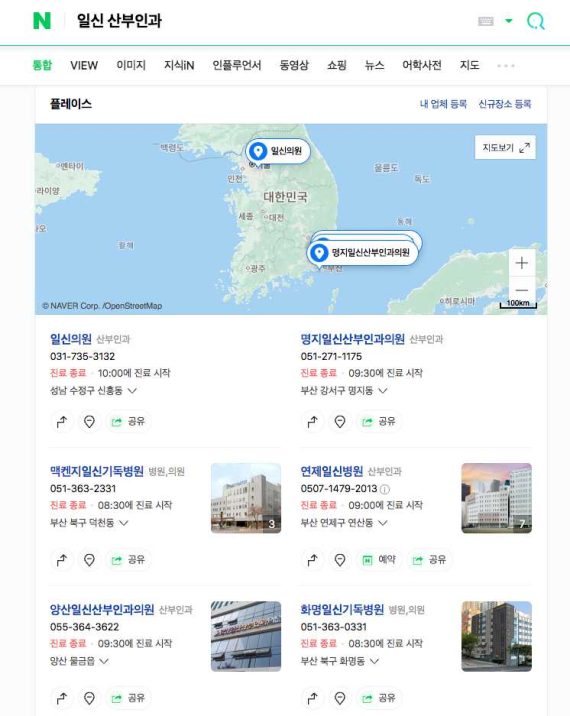Image resolution: width=570 pixels, height=716 pixels.
Task: Open the 쇼핑 tab
Action: [x=337, y=65]
